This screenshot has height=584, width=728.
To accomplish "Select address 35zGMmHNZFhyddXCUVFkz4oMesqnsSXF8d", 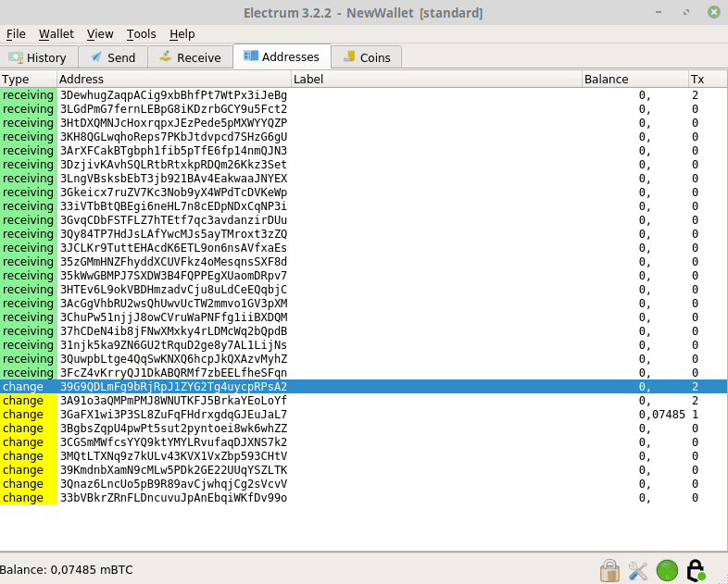I will point(173,262).
